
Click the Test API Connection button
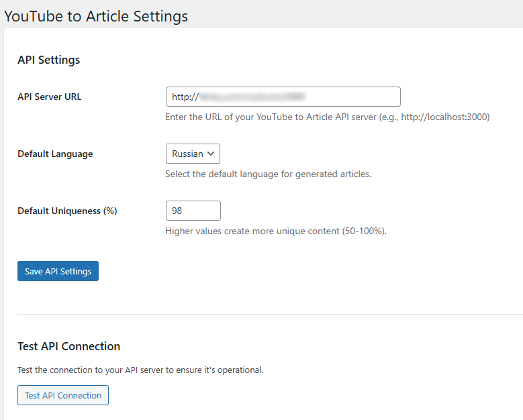(63, 395)
